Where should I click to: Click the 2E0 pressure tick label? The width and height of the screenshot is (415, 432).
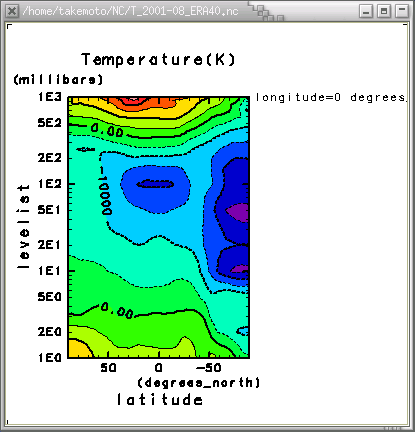(x=50, y=332)
